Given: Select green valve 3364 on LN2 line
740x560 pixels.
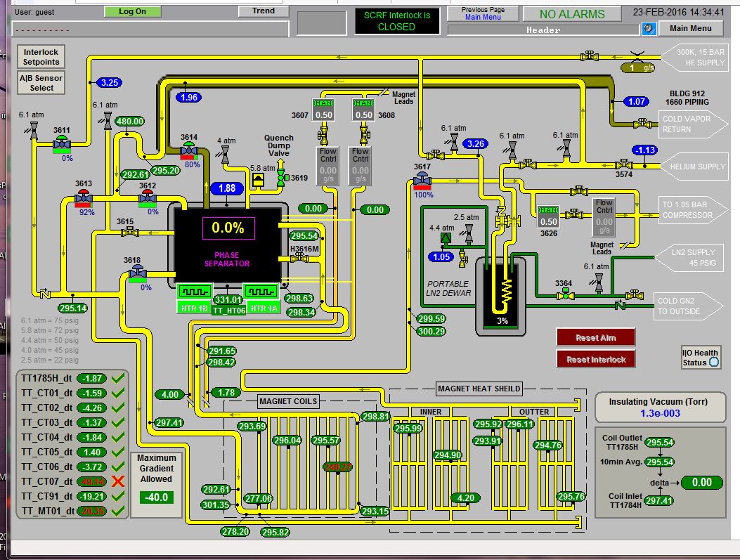Looking at the screenshot, I should tap(564, 296).
